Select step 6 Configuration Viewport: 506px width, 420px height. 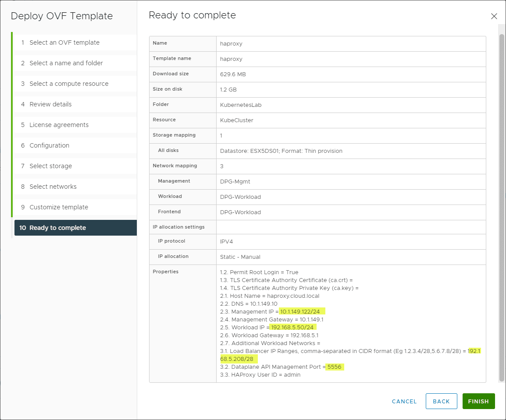click(x=49, y=145)
